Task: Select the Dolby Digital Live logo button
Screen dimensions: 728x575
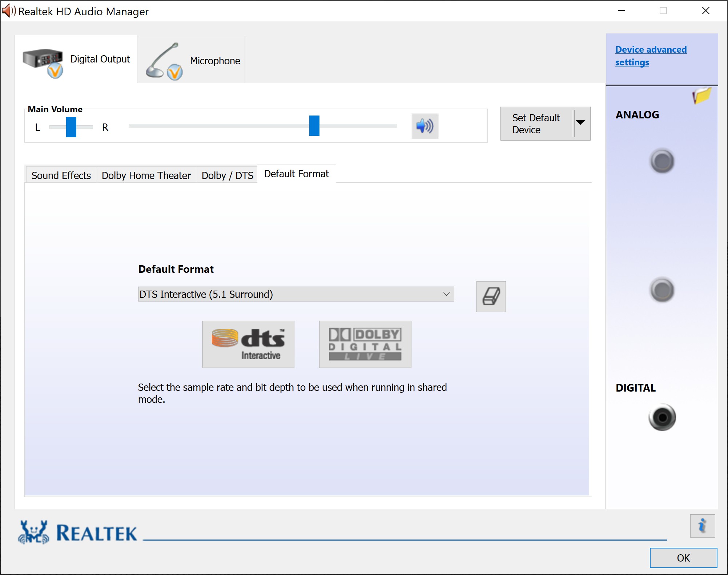Action: [x=365, y=344]
